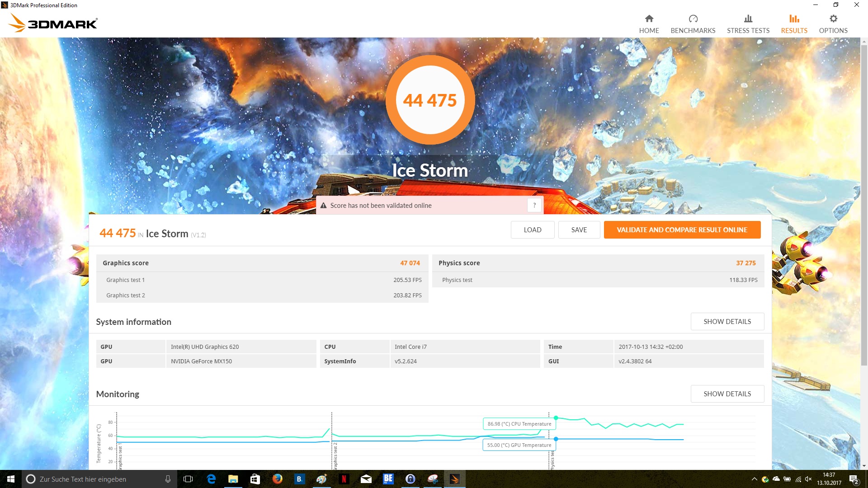
Task: Open the Netflix taskbar icon
Action: 344,479
